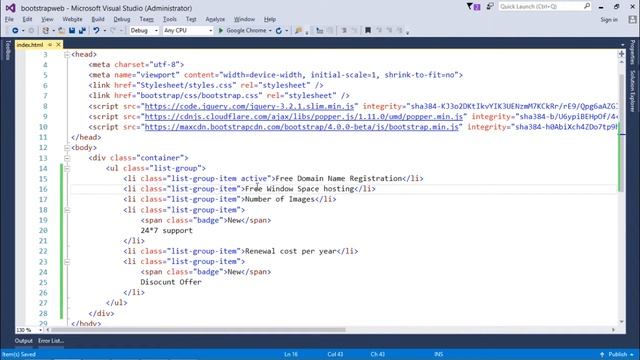The image size is (640, 360).
Task: Click the Publish button in status bar
Action: pyautogui.click(x=618, y=354)
